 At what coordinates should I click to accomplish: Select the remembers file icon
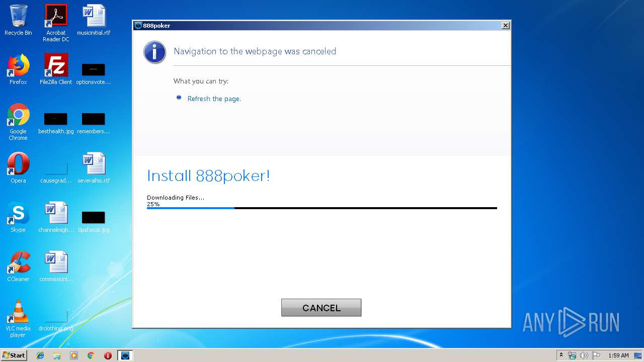[x=94, y=123]
